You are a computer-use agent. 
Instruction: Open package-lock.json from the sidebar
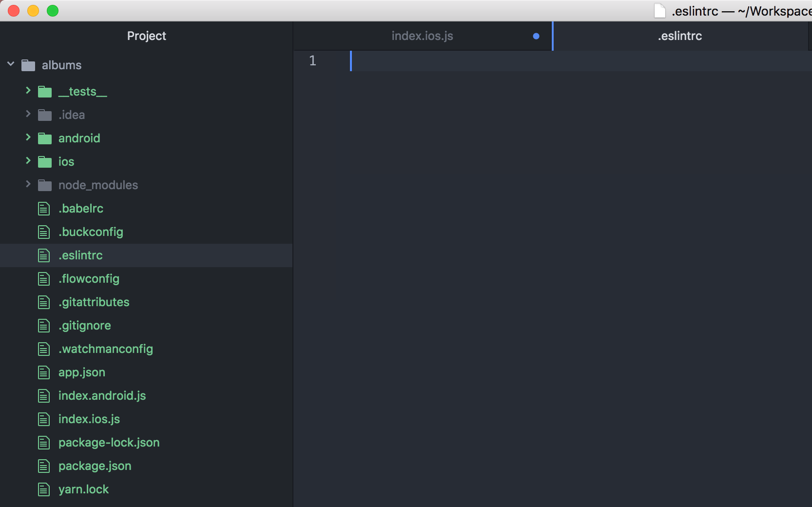click(109, 443)
